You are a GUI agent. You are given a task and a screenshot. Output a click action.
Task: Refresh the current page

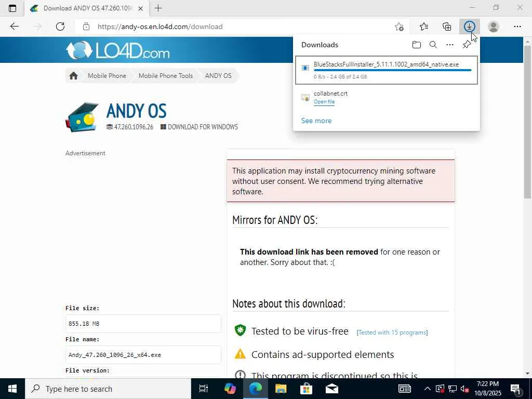click(60, 26)
